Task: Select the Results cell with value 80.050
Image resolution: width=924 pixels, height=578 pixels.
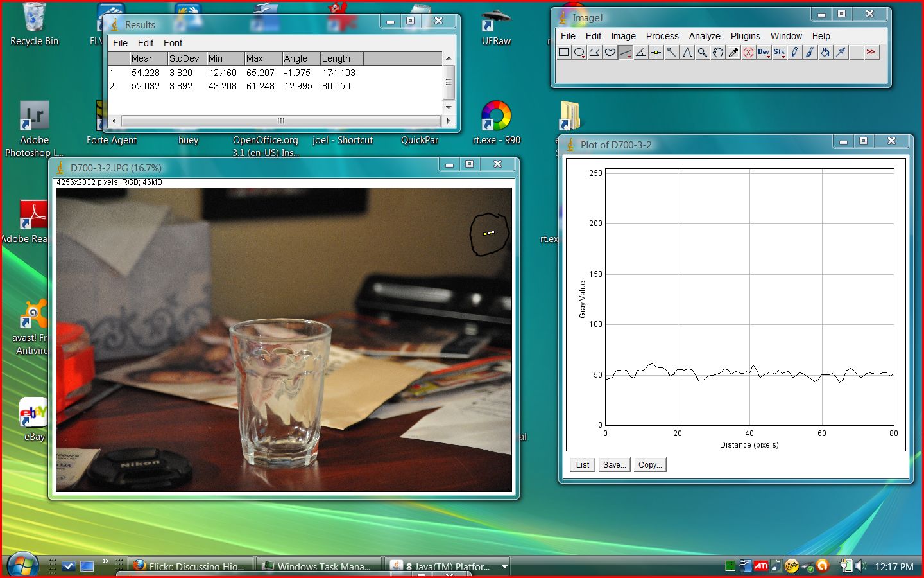Action: coord(336,86)
